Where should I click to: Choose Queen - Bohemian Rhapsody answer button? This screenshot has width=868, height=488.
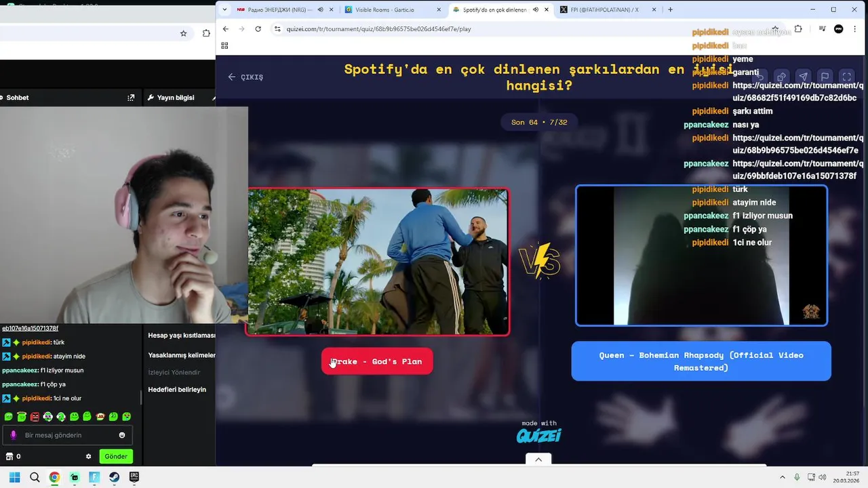tap(701, 361)
